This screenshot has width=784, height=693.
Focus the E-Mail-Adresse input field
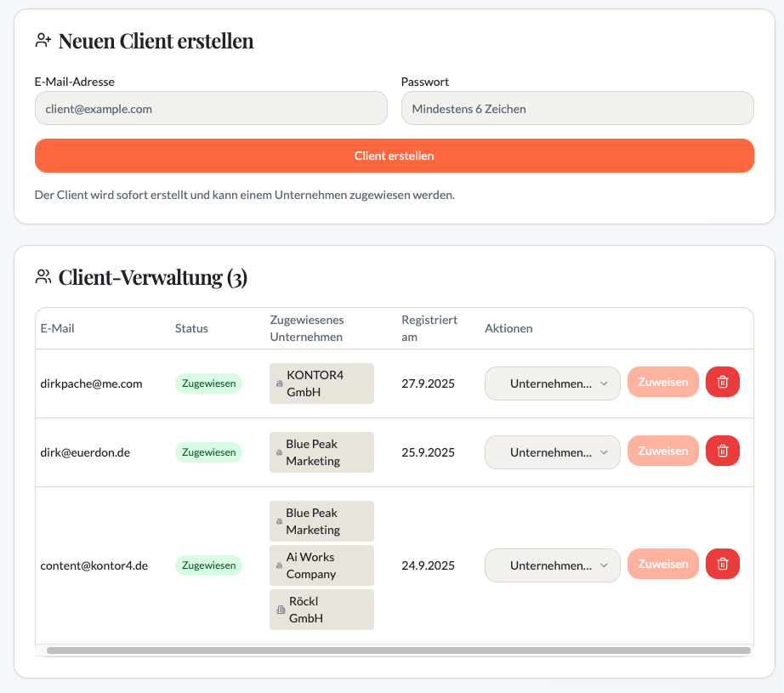(211, 109)
